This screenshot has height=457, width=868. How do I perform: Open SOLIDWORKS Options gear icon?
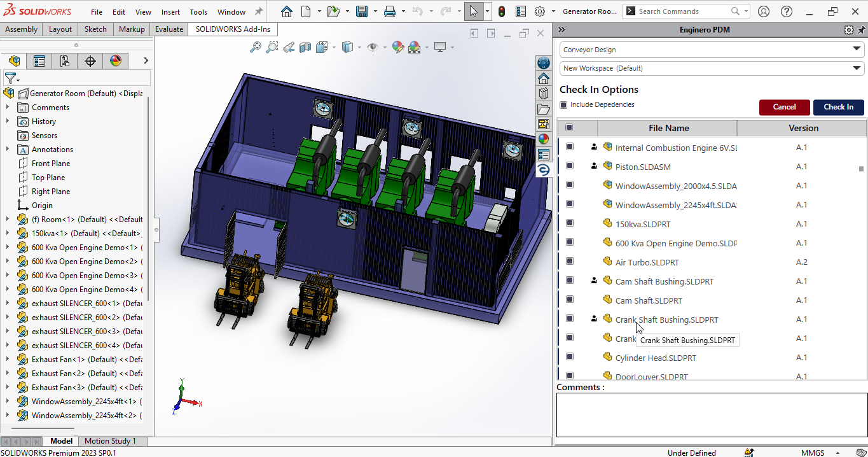coord(540,11)
